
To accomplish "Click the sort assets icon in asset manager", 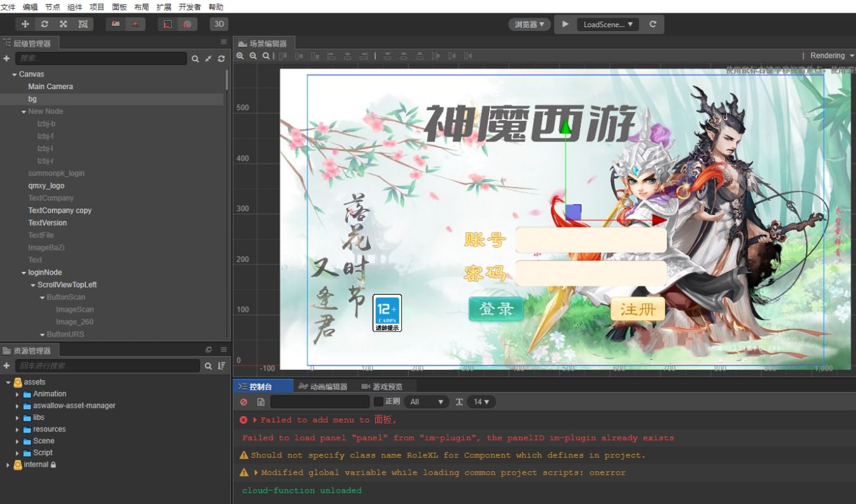I will (221, 366).
